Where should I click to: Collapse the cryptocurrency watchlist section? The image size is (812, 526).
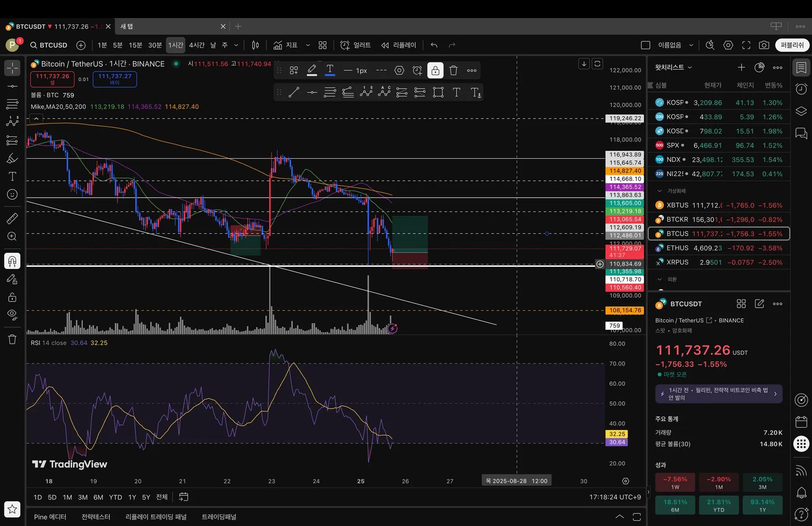pos(660,191)
